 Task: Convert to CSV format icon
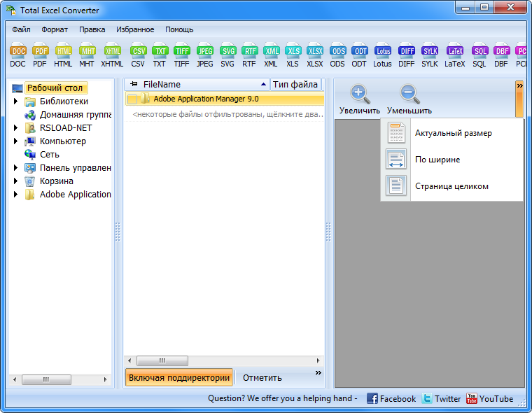(138, 55)
